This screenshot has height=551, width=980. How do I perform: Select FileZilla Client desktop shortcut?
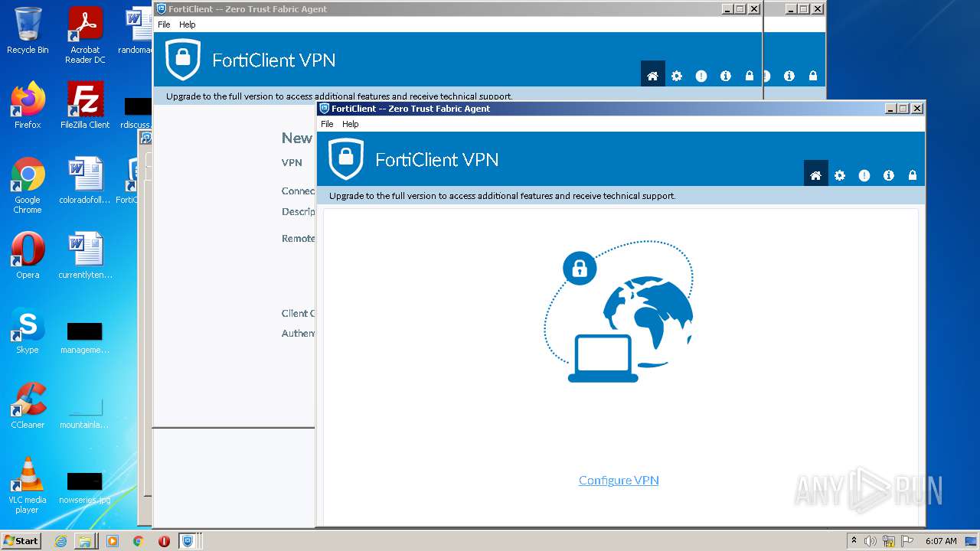85,105
